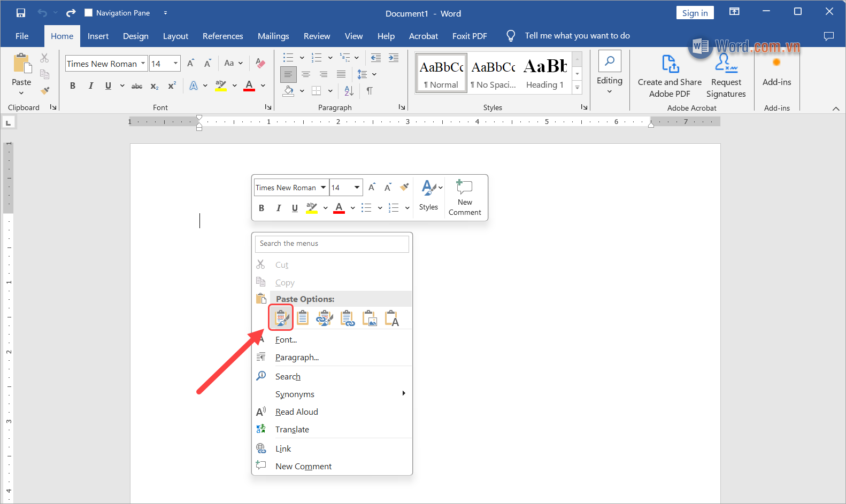This screenshot has height=504, width=846.
Task: Expand the font size dropdown in mini toolbar
Action: [357, 188]
